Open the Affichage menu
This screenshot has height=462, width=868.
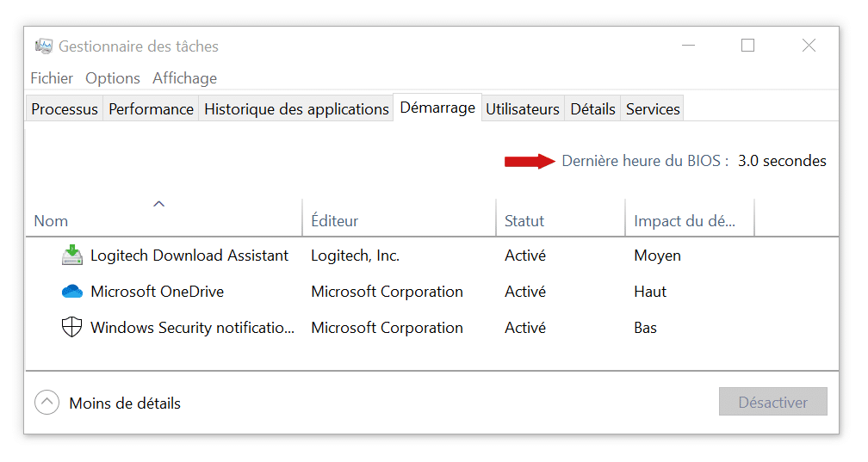click(185, 78)
